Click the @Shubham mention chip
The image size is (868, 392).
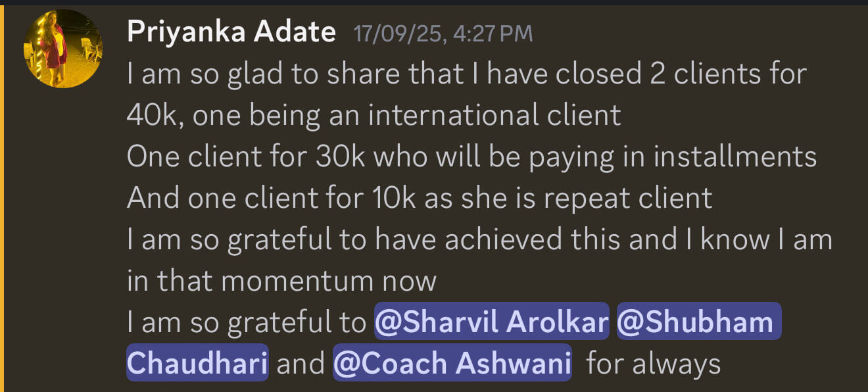point(698,322)
